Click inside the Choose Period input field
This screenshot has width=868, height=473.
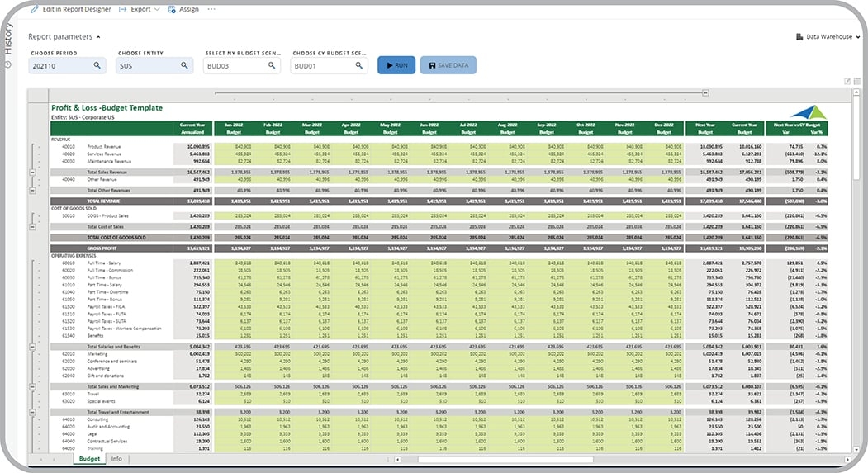[58, 65]
